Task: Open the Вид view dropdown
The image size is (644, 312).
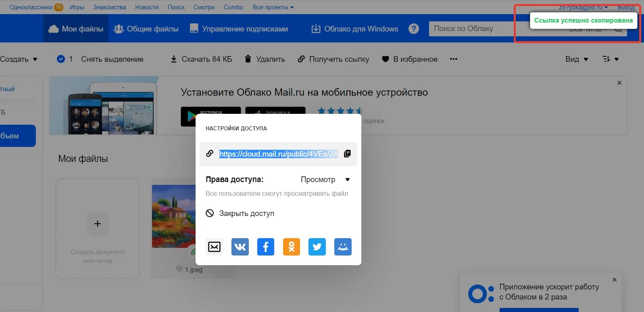Action: point(577,59)
